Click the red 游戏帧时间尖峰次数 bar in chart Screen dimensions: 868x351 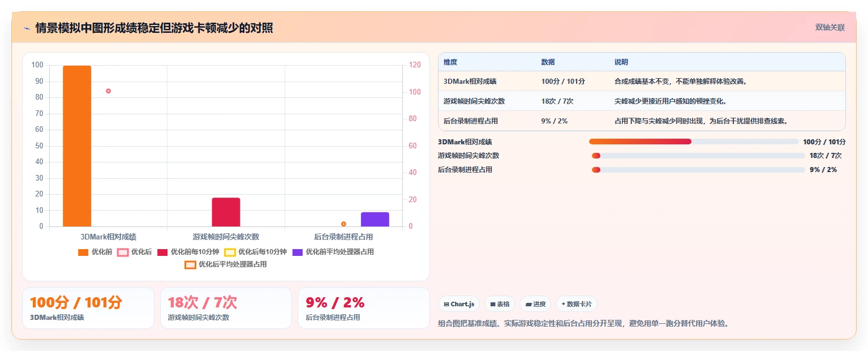226,212
